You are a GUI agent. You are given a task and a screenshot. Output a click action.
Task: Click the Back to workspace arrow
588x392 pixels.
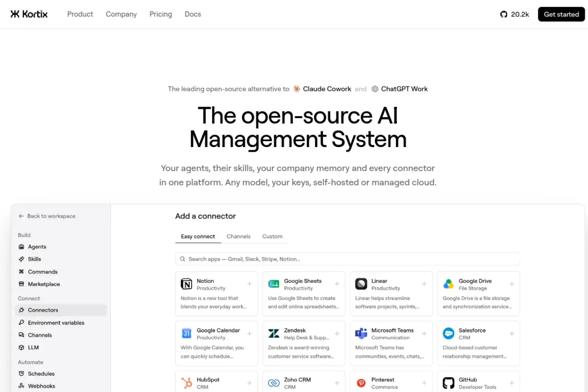(21, 216)
